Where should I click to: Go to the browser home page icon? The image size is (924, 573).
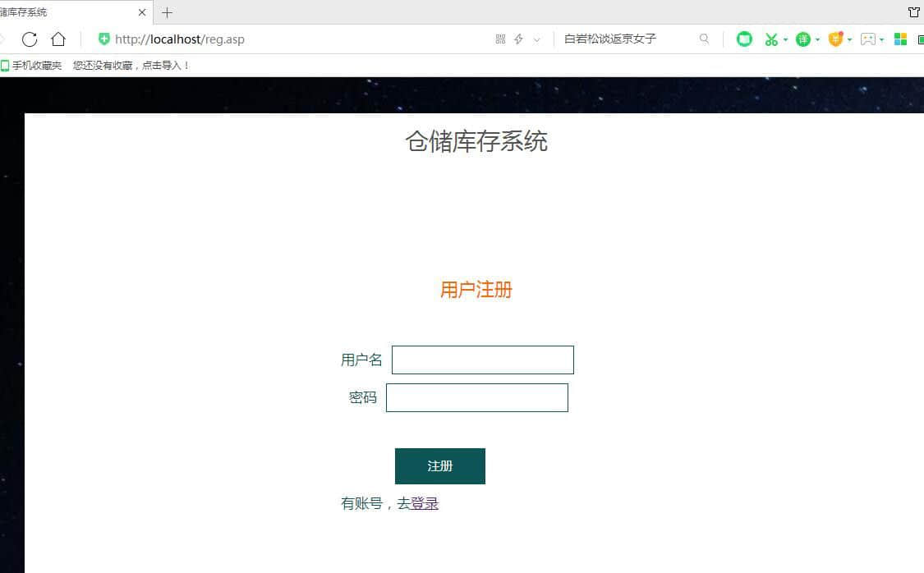click(58, 39)
